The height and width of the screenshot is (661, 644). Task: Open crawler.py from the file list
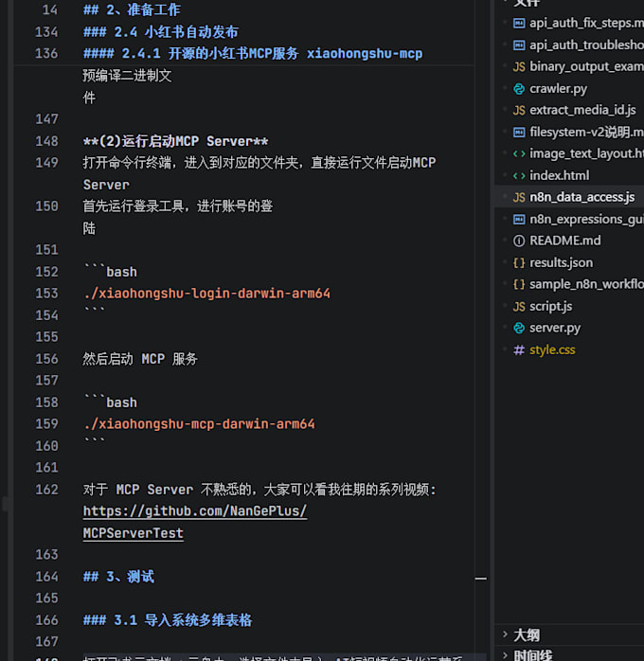coord(558,88)
